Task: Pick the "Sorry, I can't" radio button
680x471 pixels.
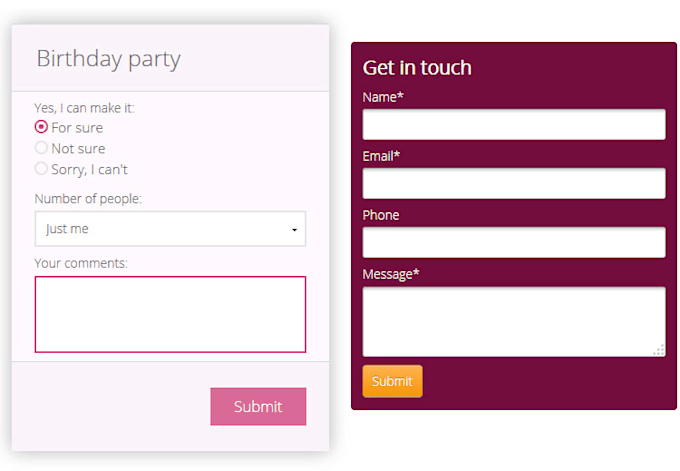Action: pyautogui.click(x=41, y=169)
